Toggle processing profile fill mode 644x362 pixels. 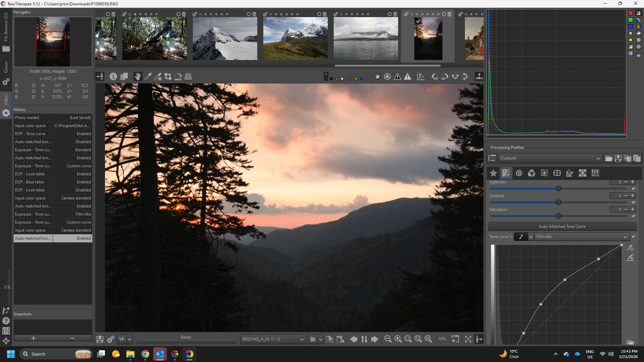click(x=492, y=158)
